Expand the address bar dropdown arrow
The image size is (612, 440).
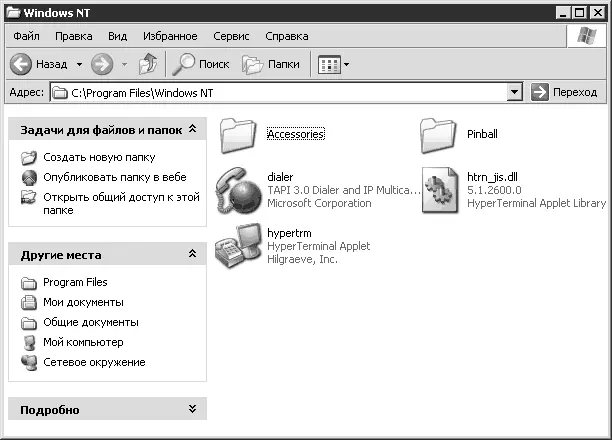point(515,92)
